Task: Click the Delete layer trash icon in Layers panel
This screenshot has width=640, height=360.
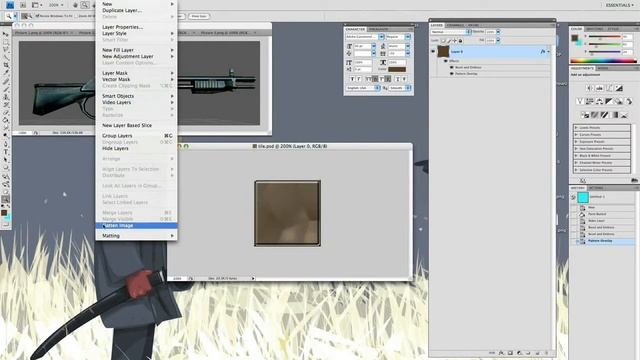Action: (546, 353)
